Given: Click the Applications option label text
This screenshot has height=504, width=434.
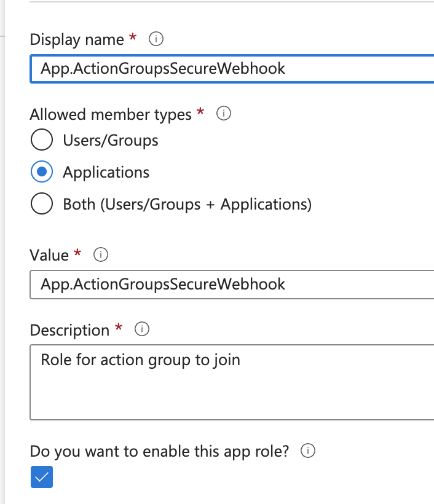Looking at the screenshot, I should (106, 172).
